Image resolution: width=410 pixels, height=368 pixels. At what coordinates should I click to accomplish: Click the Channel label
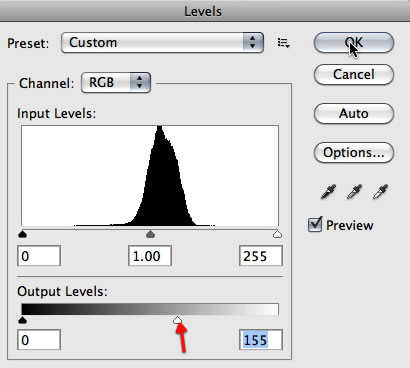[x=47, y=83]
